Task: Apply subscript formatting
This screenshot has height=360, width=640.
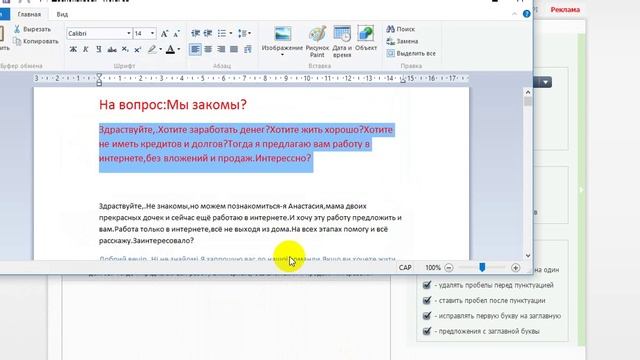Action: [125, 49]
